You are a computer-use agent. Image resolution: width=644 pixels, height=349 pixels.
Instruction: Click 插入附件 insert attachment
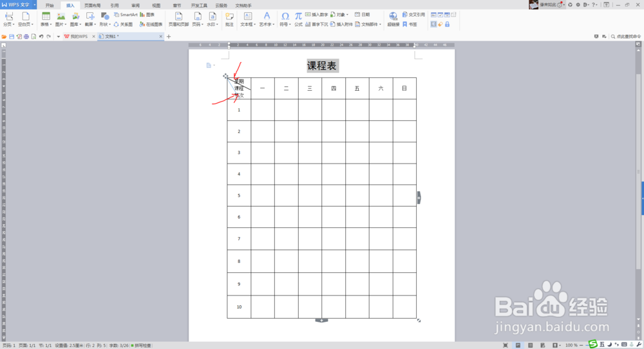point(341,24)
